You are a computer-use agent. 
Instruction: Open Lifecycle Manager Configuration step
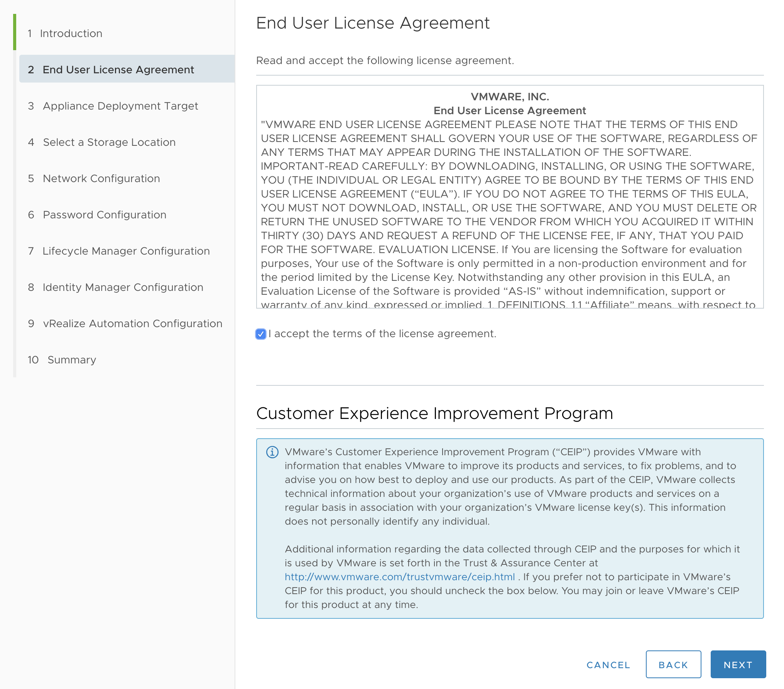click(x=126, y=251)
